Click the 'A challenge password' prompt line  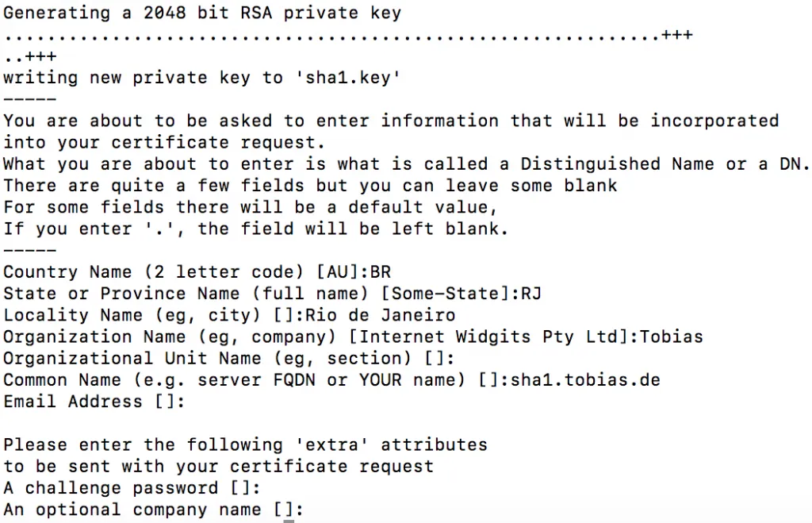tap(132, 488)
